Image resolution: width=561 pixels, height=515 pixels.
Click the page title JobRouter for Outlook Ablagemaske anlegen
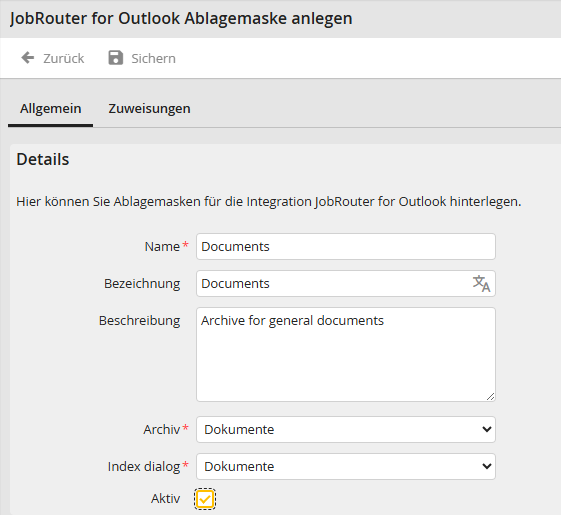(x=181, y=19)
